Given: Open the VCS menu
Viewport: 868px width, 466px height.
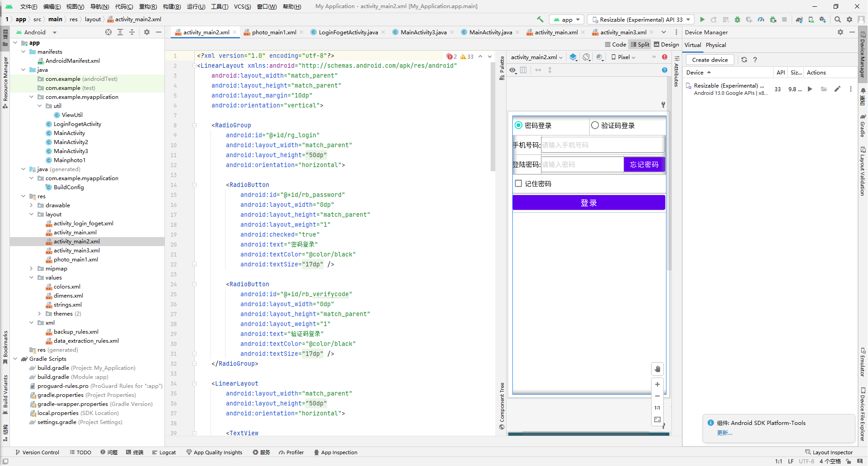Looking at the screenshot, I should 242,6.
